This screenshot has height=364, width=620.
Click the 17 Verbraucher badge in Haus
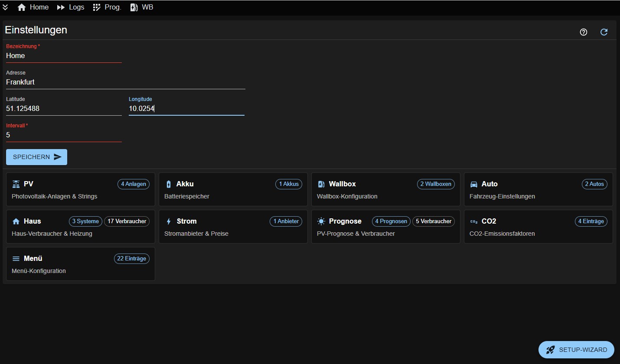[127, 221]
